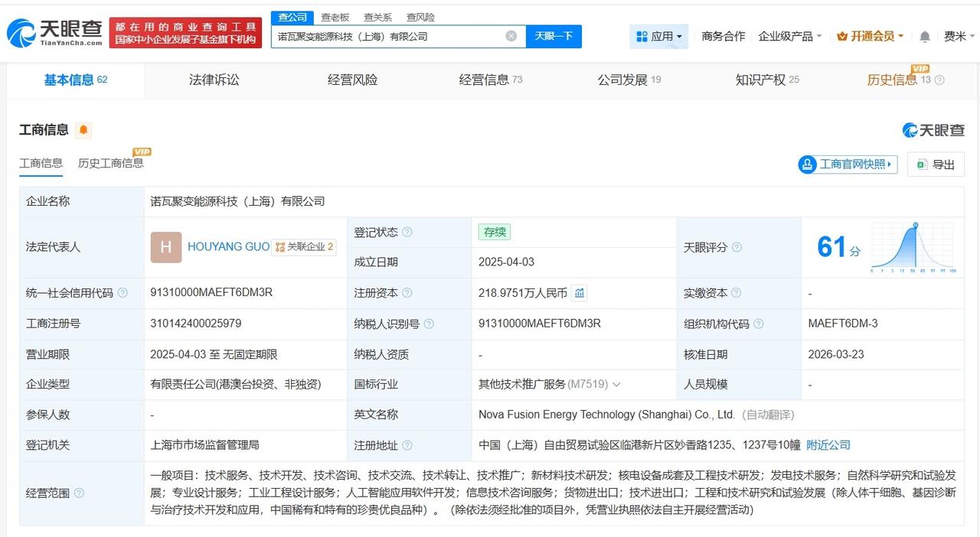Click the company name search input field

click(x=387, y=36)
